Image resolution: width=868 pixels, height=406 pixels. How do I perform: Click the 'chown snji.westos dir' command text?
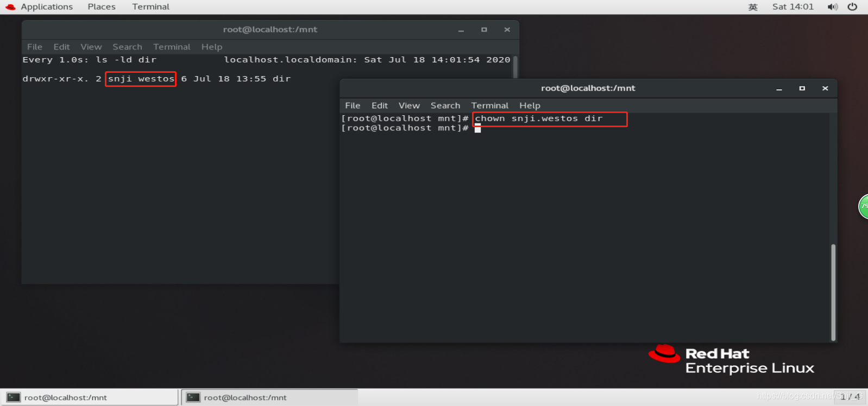(539, 118)
